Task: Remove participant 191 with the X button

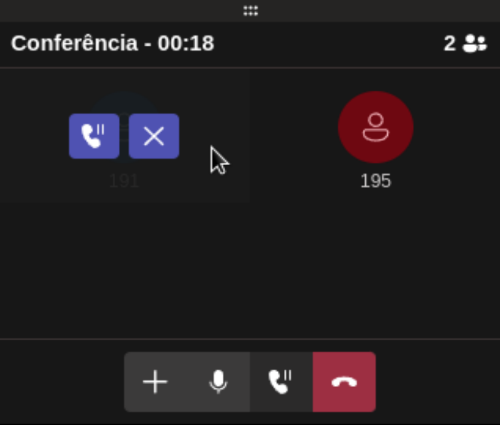Action: coord(154,136)
